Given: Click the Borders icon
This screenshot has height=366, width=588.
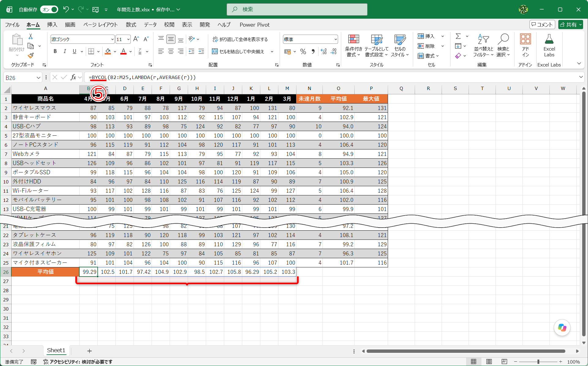Looking at the screenshot, I should [91, 51].
